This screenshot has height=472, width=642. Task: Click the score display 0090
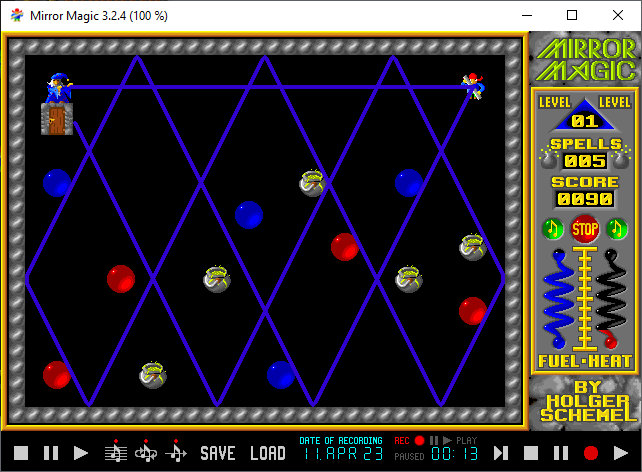tap(585, 199)
